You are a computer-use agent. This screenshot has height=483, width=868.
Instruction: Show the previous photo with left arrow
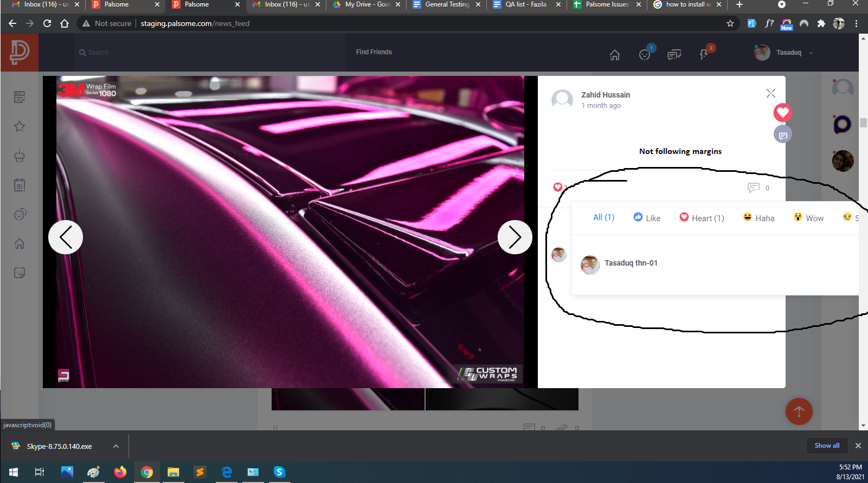(x=66, y=237)
